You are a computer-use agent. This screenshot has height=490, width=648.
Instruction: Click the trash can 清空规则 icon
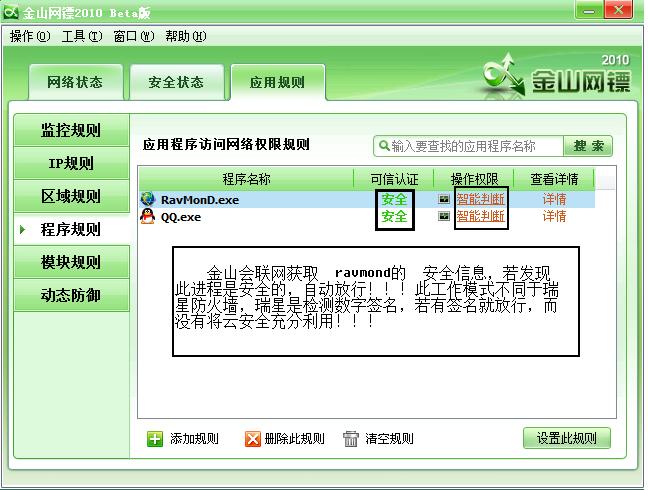pyautogui.click(x=351, y=439)
